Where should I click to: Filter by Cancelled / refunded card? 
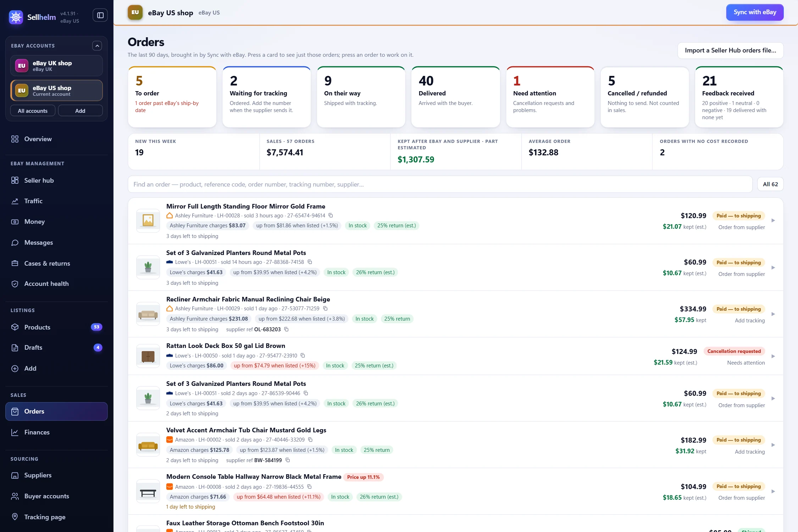click(x=644, y=97)
